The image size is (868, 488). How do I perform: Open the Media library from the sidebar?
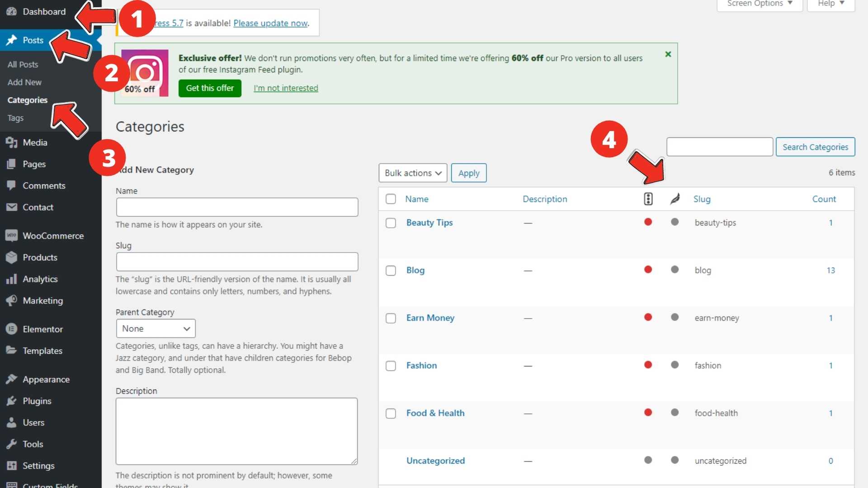click(34, 142)
